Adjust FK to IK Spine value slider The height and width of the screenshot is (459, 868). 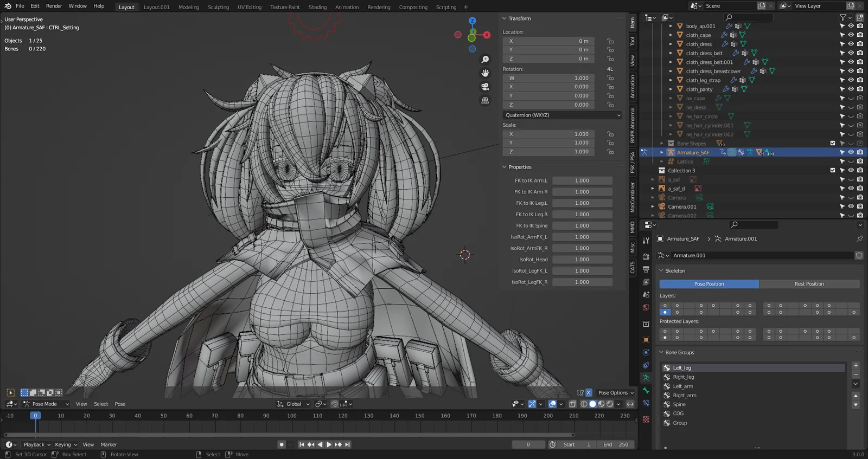coord(582,225)
